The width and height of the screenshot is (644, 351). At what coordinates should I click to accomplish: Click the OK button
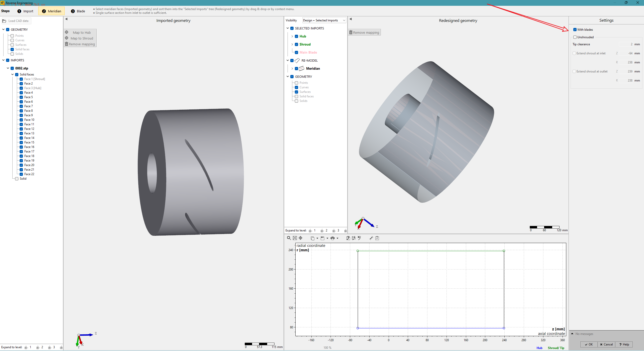[x=589, y=344]
